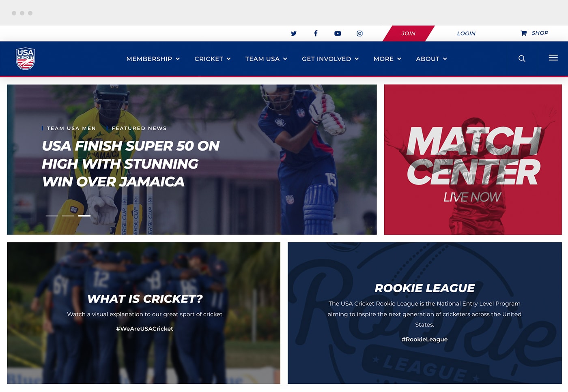Click the USA Cricket logo

click(x=25, y=59)
